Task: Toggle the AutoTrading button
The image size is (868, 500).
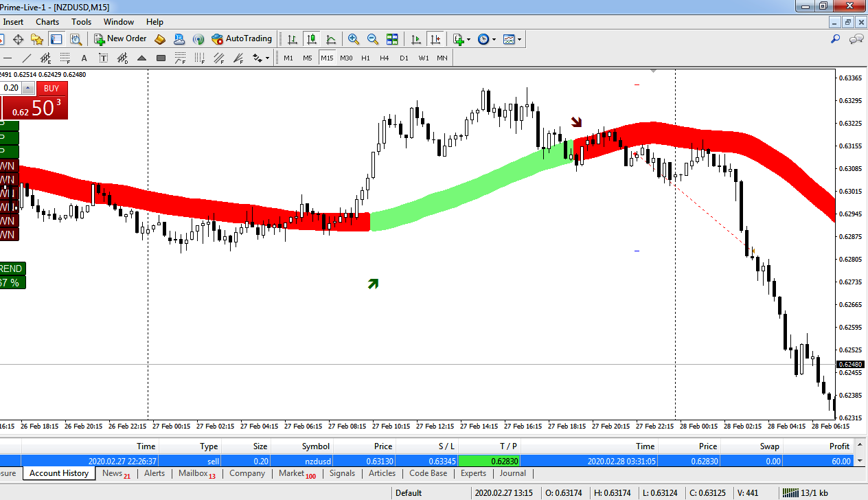Action: pos(242,39)
